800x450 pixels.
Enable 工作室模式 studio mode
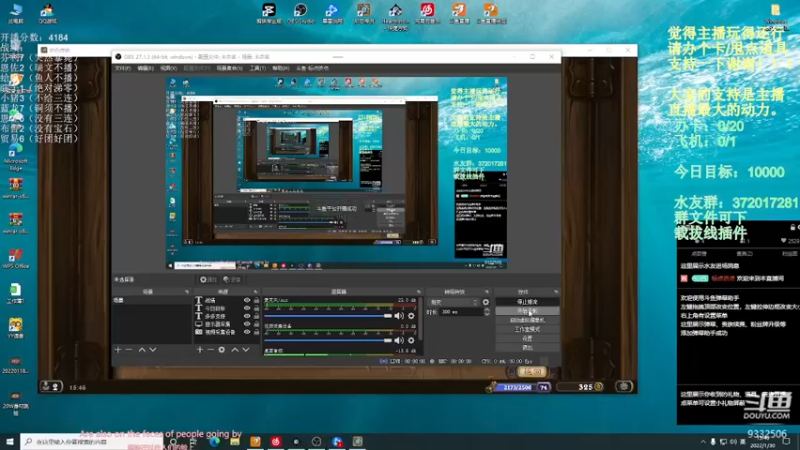pos(527,329)
